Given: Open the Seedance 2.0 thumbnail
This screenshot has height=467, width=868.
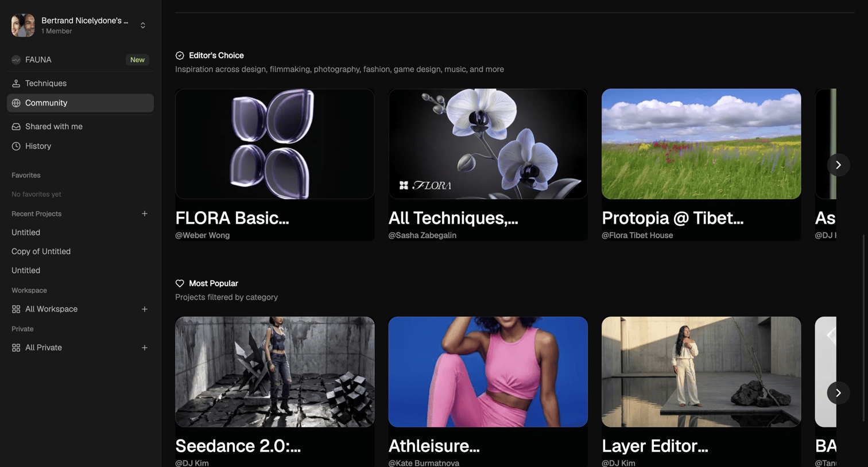Looking at the screenshot, I should click(x=275, y=372).
